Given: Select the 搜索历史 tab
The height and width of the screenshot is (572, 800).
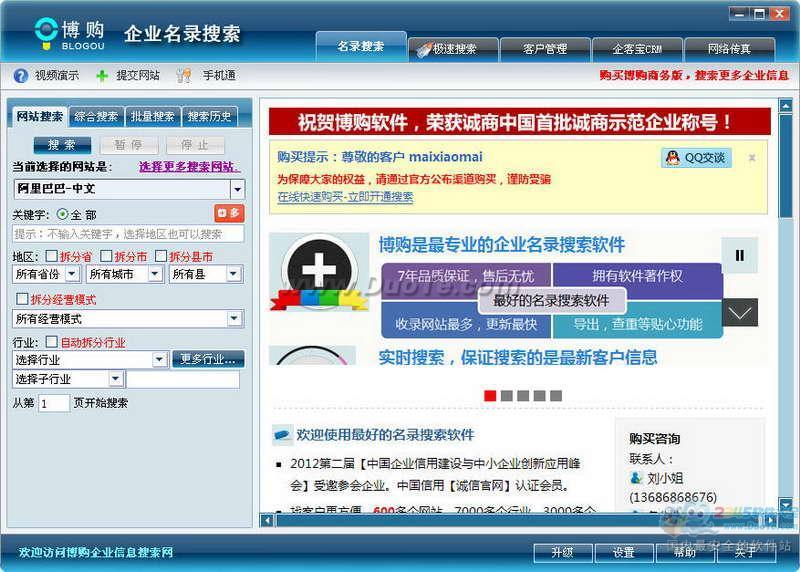Looking at the screenshot, I should 209,117.
